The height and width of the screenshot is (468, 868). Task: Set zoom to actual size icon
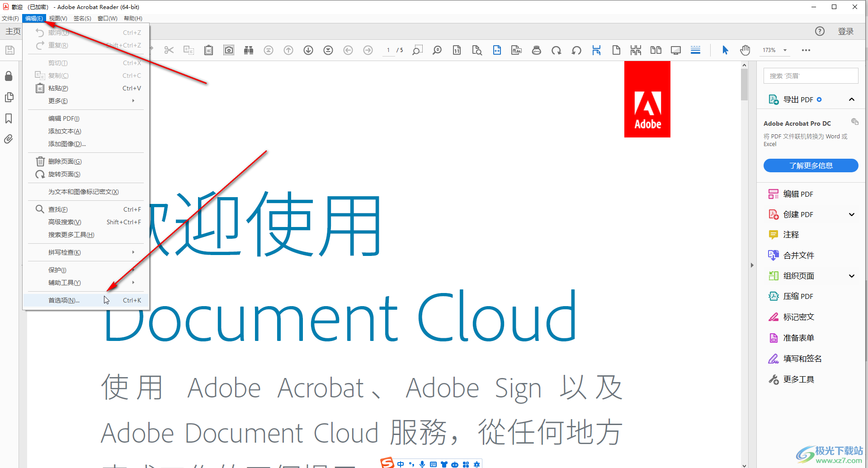[x=457, y=50]
